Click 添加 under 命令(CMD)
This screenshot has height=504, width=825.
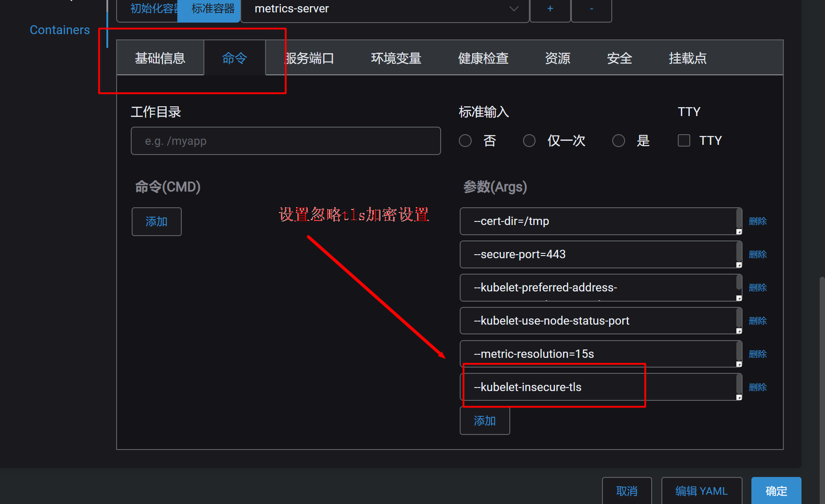[x=156, y=221]
